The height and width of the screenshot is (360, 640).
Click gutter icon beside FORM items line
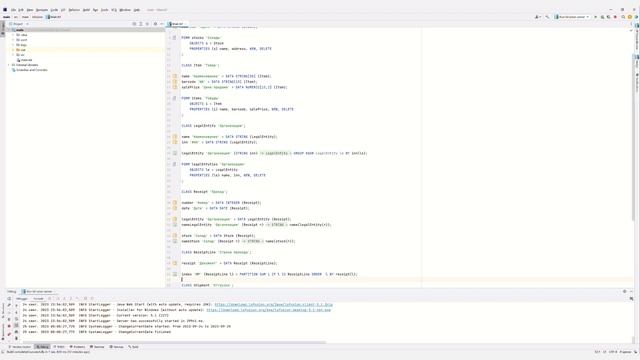(175, 98)
